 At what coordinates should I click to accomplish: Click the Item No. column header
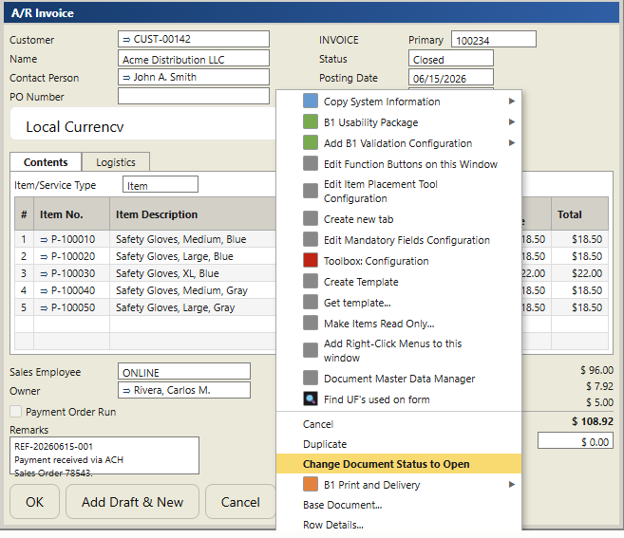tap(72, 214)
